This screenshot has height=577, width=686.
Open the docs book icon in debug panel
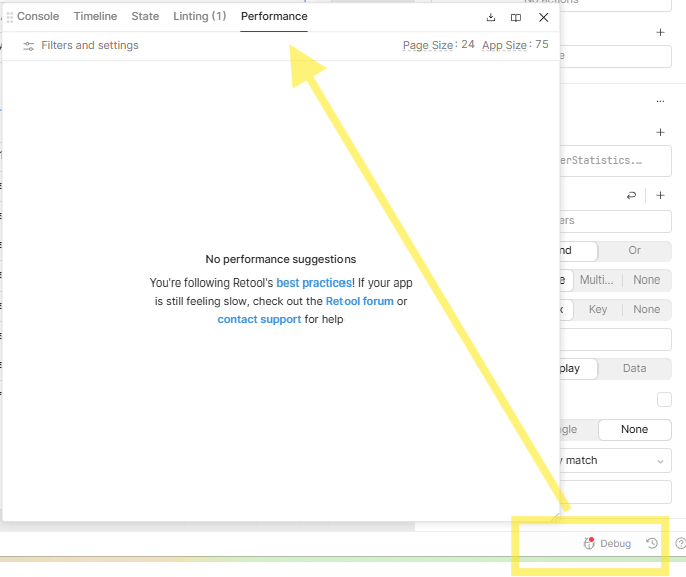[x=516, y=17]
